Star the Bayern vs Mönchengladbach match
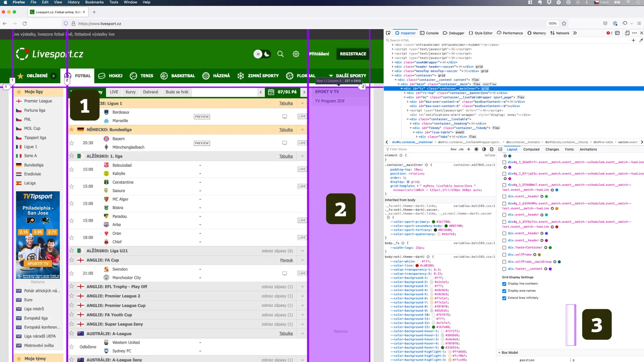The height and width of the screenshot is (362, 644). pyautogui.click(x=71, y=143)
